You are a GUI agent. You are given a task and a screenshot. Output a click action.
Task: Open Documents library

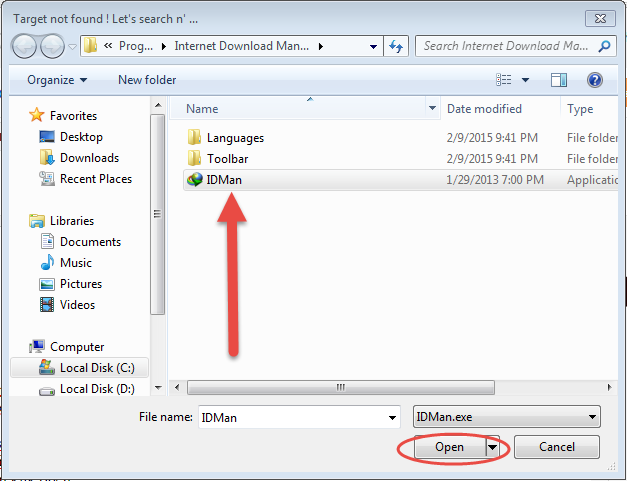pyautogui.click(x=90, y=242)
